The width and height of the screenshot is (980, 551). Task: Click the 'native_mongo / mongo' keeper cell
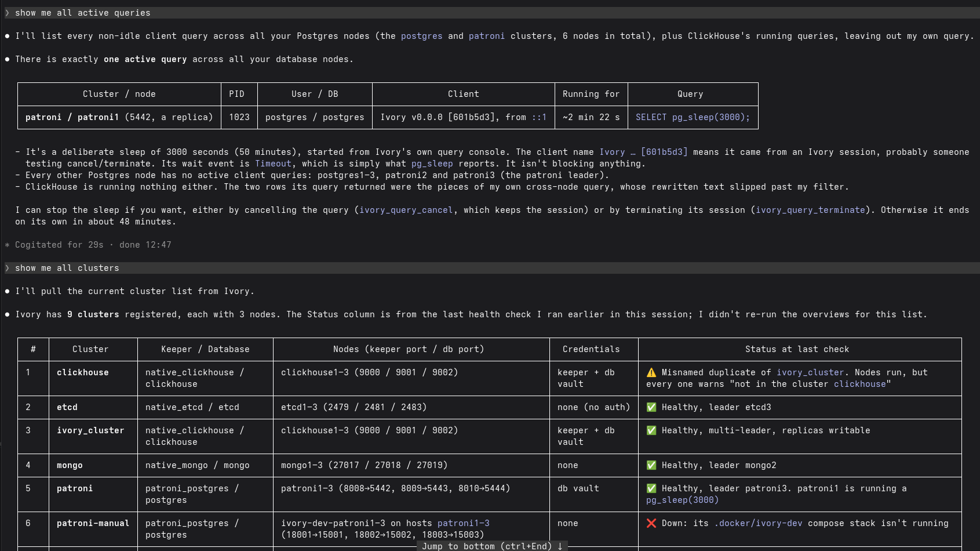point(205,465)
